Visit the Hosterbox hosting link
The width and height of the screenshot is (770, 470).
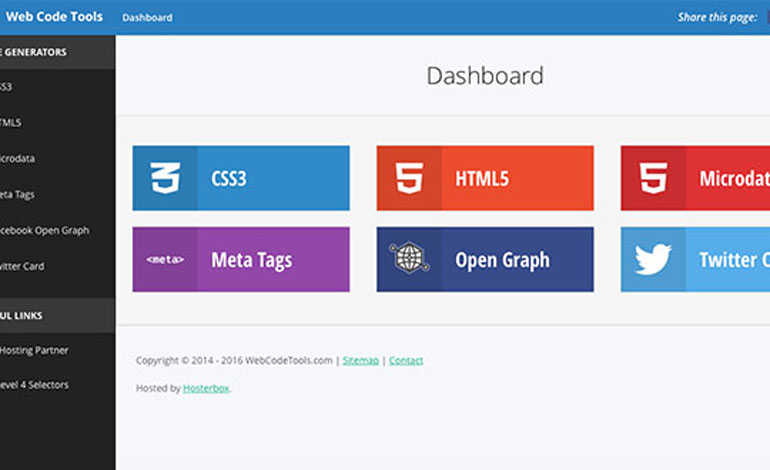[206, 388]
